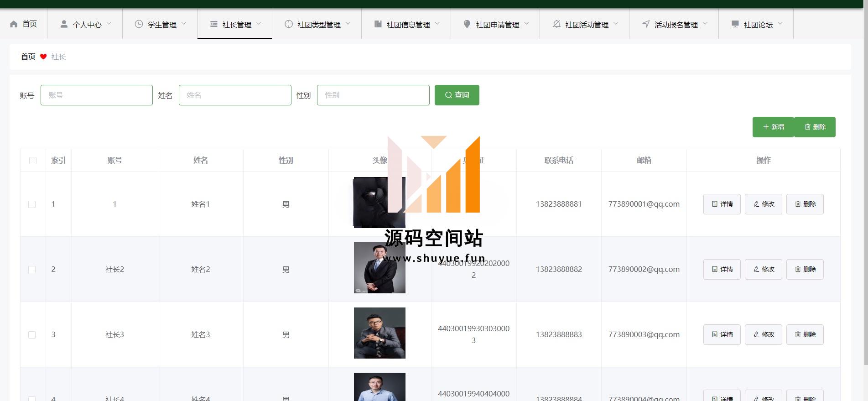Expand the 社团活动管理 dropdown arrow
This screenshot has width=868, height=401.
[x=616, y=23]
